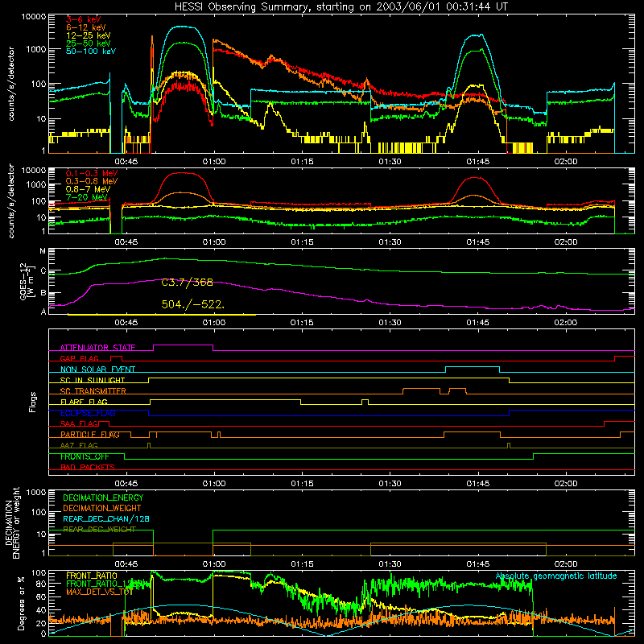Select the SC_TRANSMITTER flag label

[93, 391]
